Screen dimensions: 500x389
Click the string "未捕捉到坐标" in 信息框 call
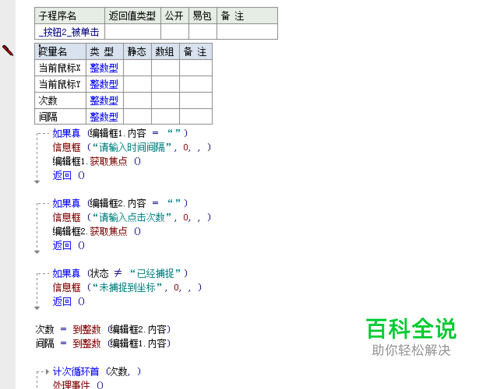[127, 287]
